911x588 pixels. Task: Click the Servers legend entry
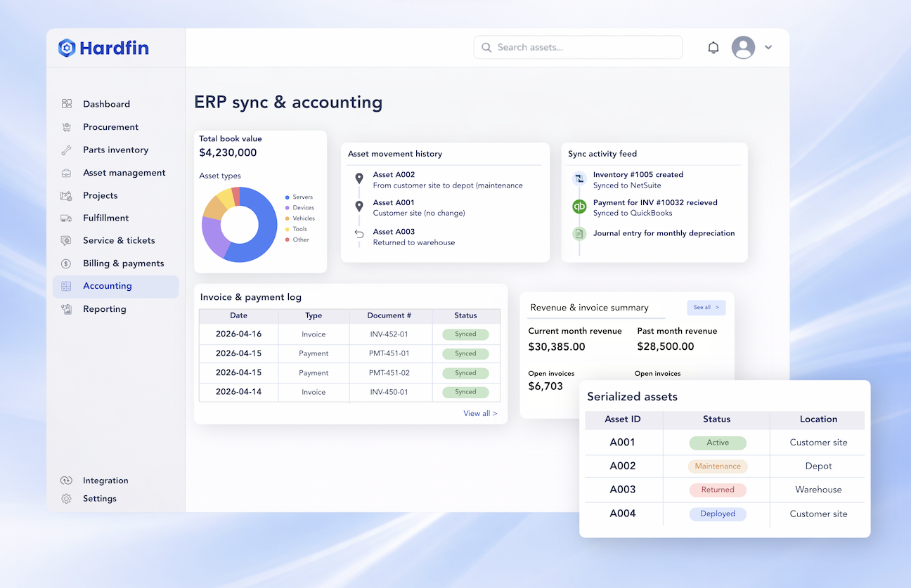(299, 197)
